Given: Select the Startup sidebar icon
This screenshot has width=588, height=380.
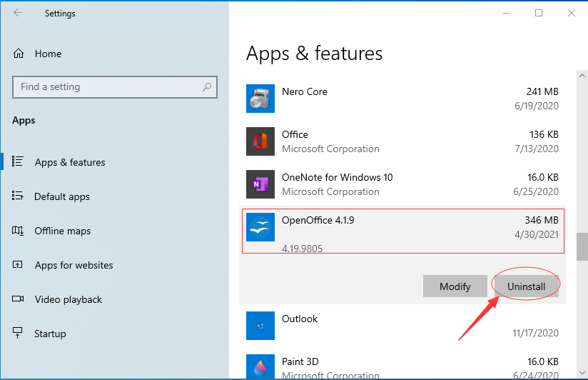Looking at the screenshot, I should [17, 333].
